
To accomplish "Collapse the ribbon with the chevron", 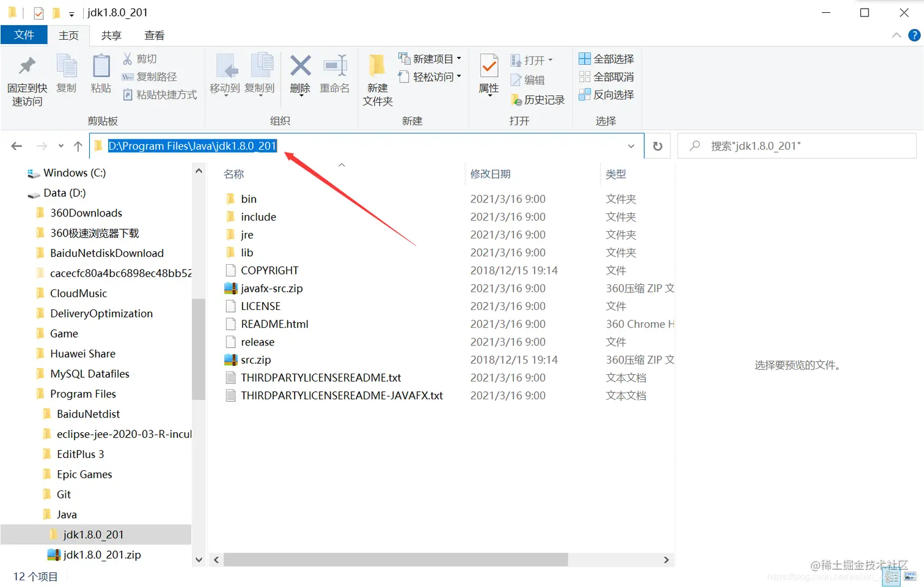I will [x=897, y=35].
